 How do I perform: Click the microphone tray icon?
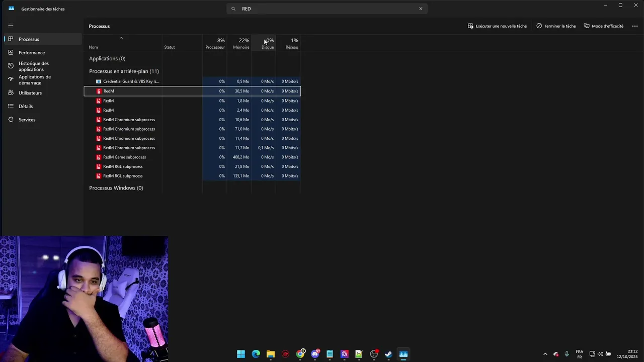567,354
